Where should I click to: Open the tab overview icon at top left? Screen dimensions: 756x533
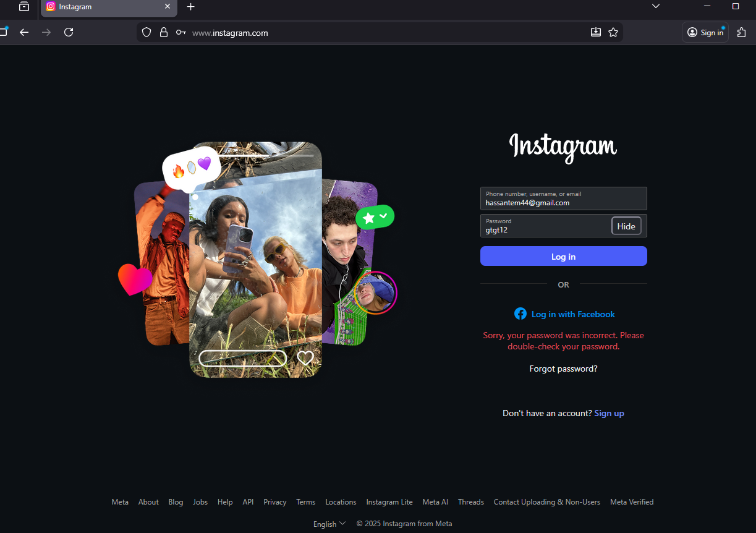tap(24, 6)
